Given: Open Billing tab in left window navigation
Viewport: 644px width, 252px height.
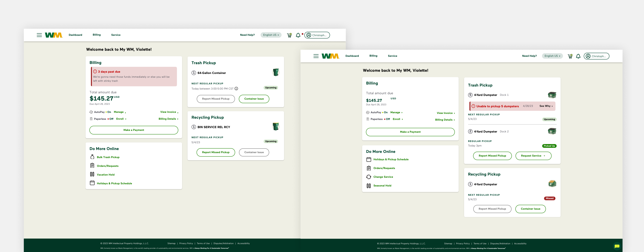Looking at the screenshot, I should [96, 35].
